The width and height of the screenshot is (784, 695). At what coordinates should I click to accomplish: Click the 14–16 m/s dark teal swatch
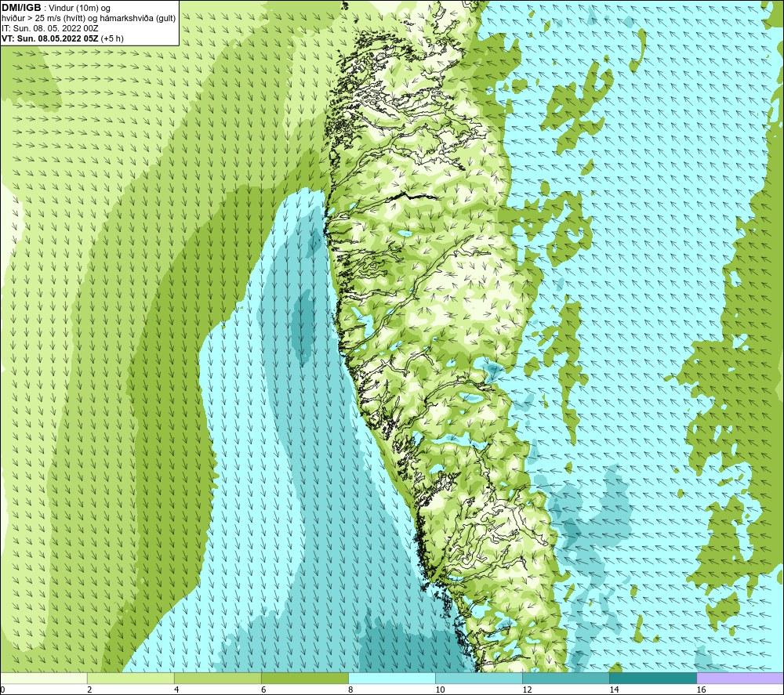click(x=653, y=678)
